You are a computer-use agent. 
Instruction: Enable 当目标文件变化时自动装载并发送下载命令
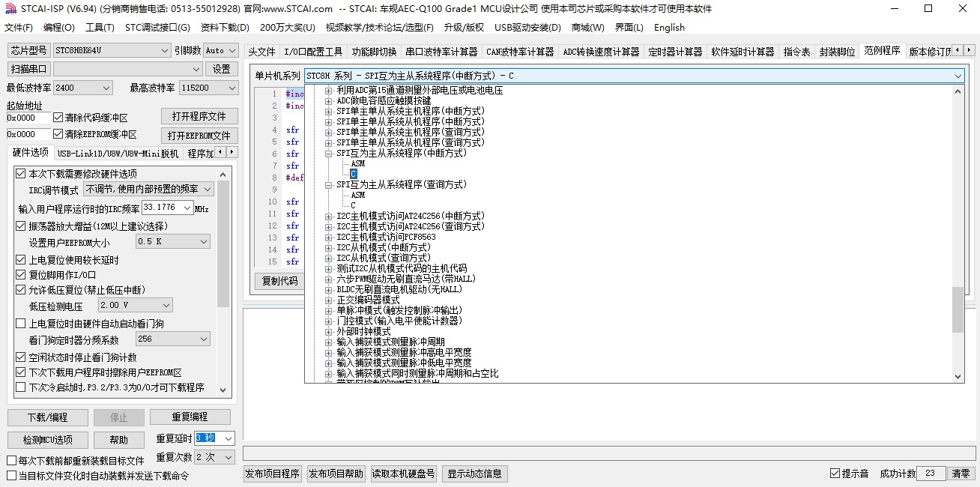coord(11,476)
